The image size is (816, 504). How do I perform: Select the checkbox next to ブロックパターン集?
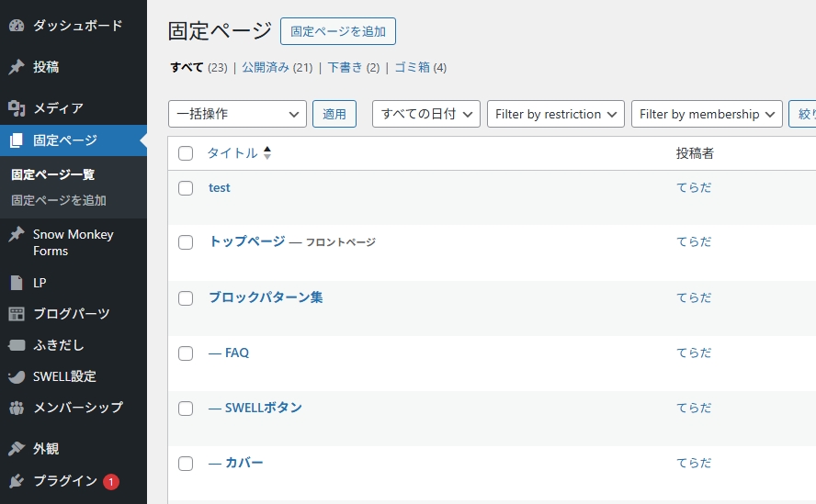coord(186,298)
